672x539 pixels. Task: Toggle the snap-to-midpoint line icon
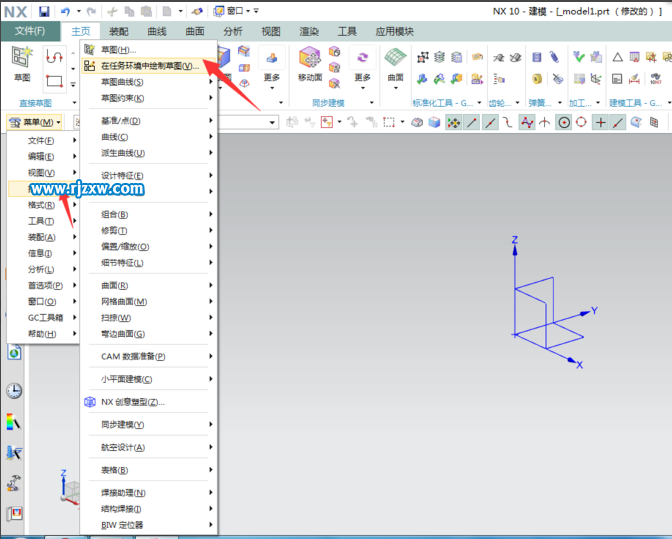point(490,123)
